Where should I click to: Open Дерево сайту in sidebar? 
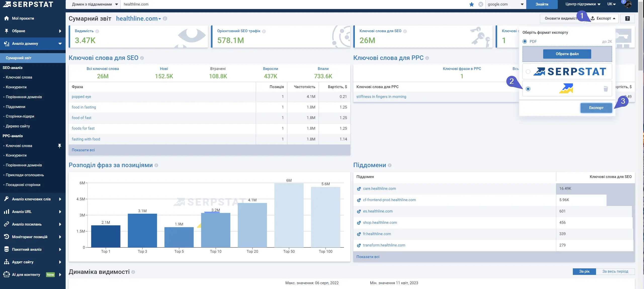[18, 126]
